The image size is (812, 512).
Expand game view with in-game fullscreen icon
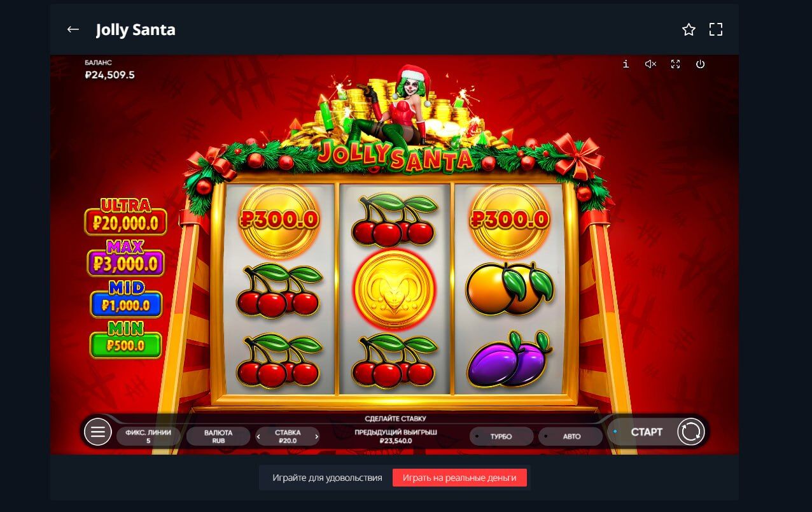coord(676,64)
